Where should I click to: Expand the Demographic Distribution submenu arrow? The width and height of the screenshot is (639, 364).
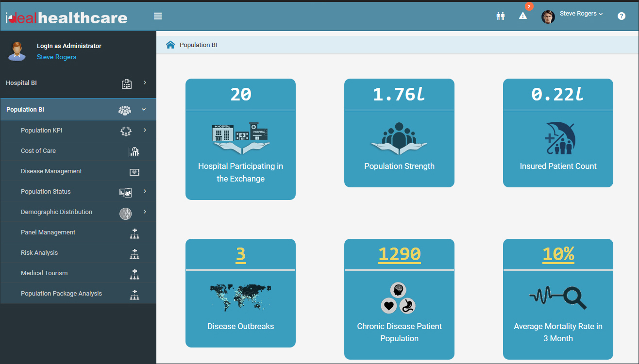pos(145,212)
